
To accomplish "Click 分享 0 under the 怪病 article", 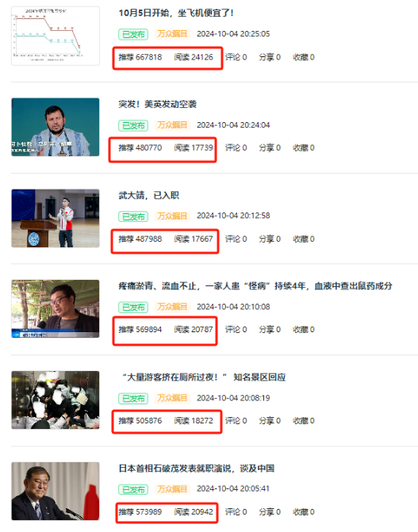I will tap(270, 330).
